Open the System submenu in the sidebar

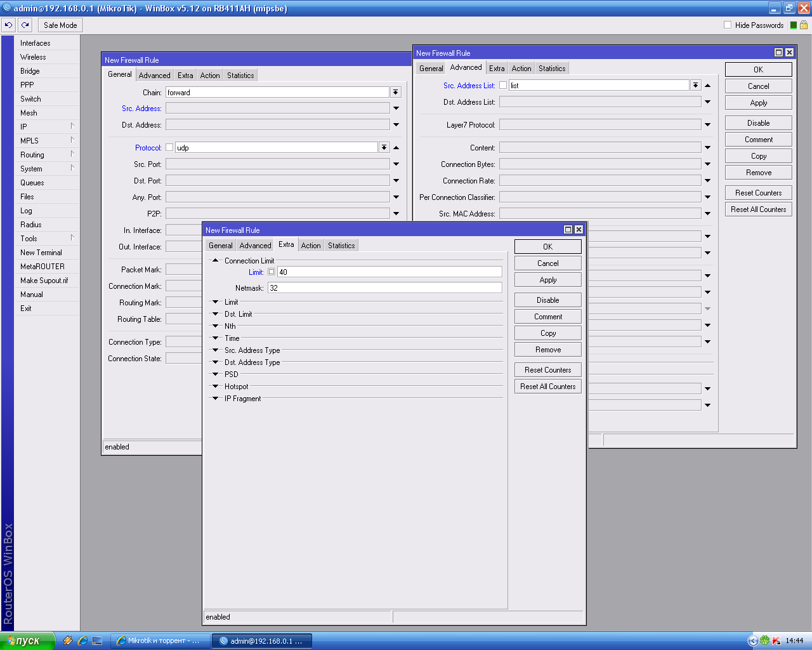pyautogui.click(x=46, y=169)
